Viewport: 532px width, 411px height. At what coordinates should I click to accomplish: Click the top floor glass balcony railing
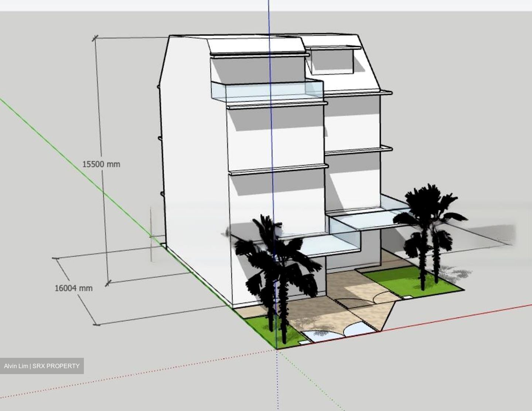(x=266, y=91)
